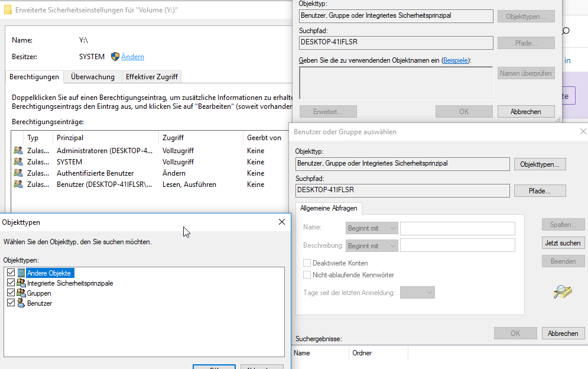Click the user group icon in the Administratoren row
The width and height of the screenshot is (588, 369).
tap(18, 151)
